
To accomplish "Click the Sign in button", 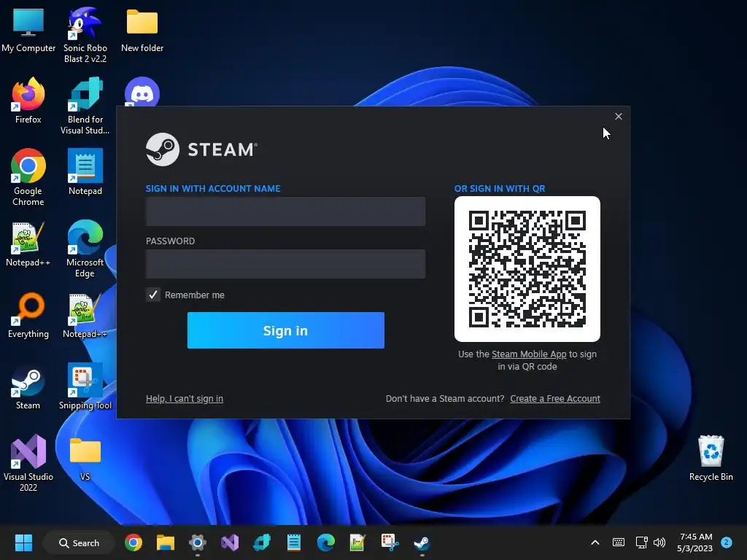I will [x=285, y=330].
